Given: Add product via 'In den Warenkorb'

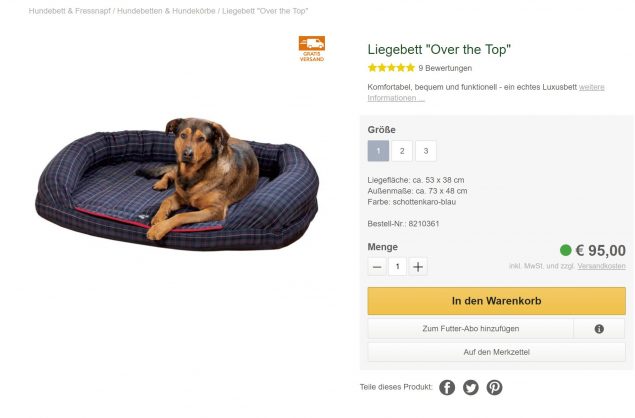Looking at the screenshot, I should [496, 301].
